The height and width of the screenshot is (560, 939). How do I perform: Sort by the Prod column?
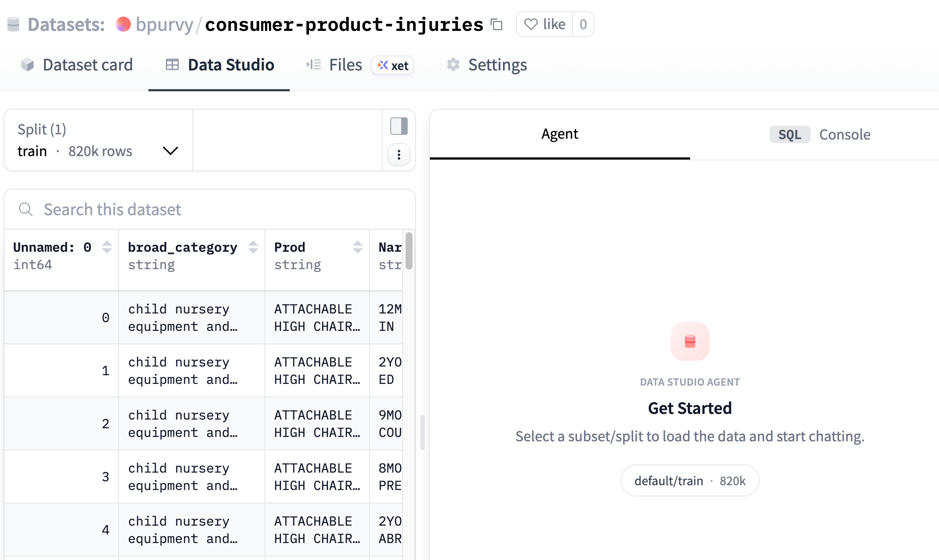point(358,247)
